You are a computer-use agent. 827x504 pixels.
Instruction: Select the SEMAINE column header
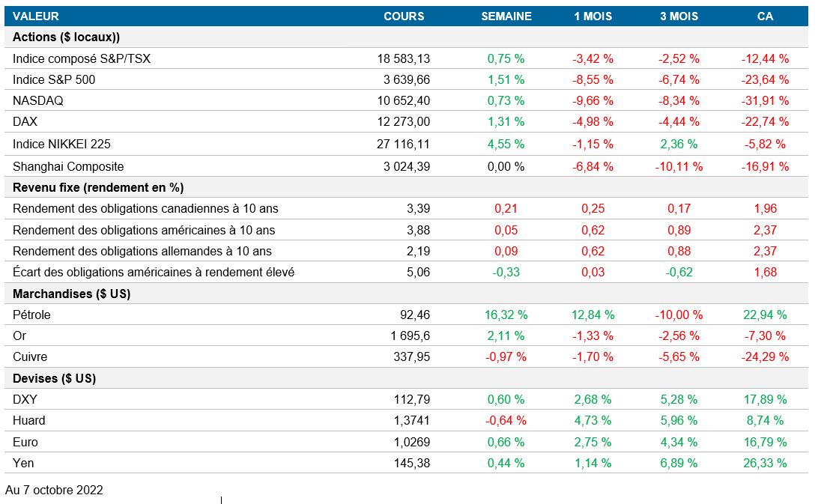click(506, 16)
